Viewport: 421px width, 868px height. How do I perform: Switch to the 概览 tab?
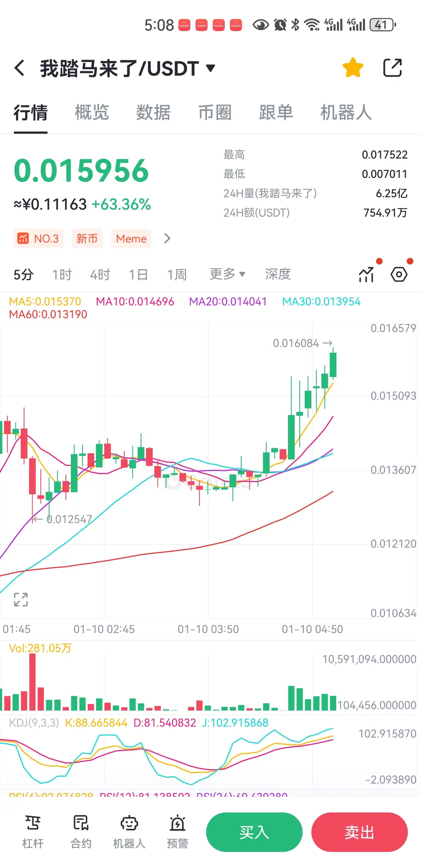(92, 113)
